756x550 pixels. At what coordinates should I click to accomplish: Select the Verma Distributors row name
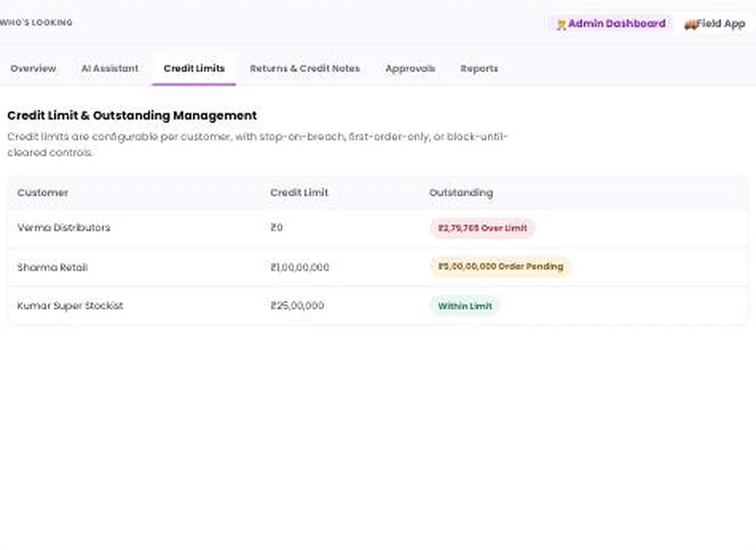click(x=64, y=228)
